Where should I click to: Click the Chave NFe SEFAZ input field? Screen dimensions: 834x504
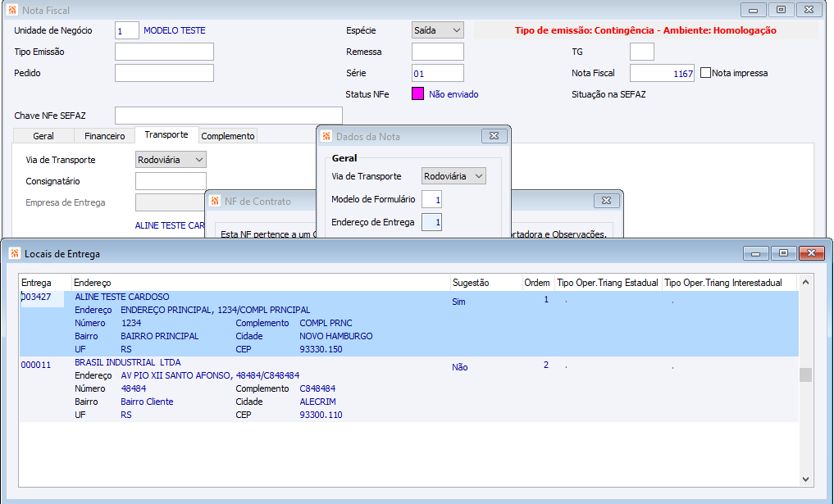tap(229, 116)
